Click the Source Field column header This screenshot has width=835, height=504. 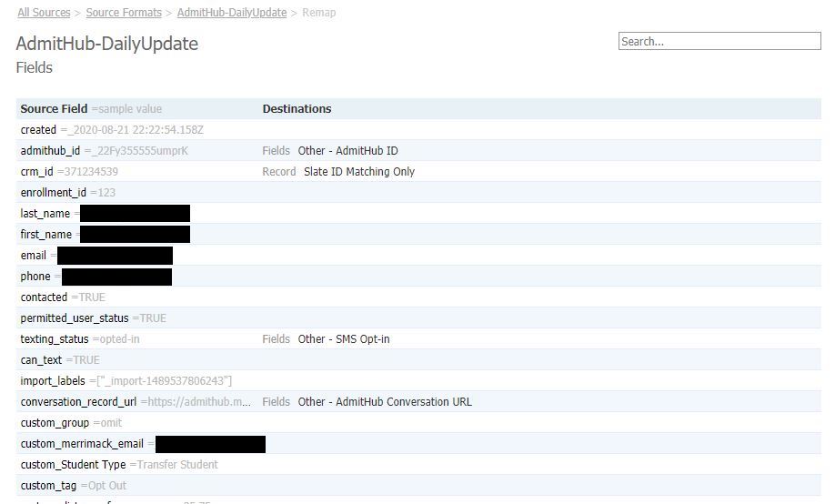[54, 108]
